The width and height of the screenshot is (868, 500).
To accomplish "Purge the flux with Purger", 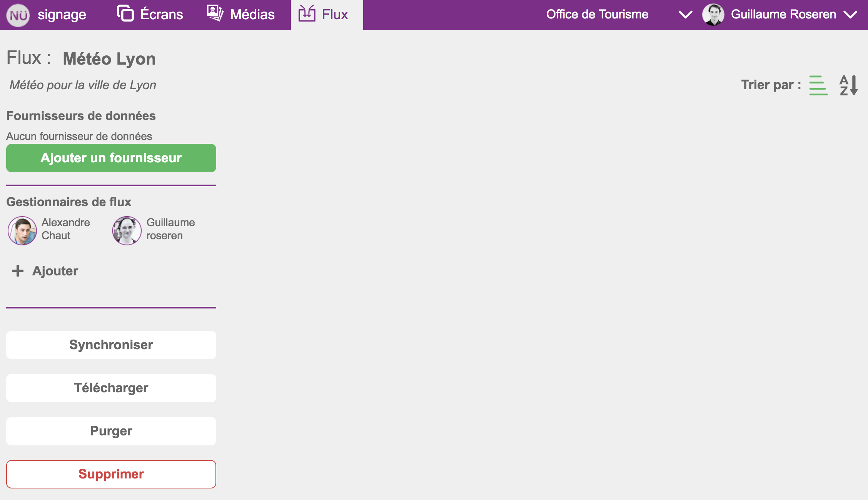I will (111, 431).
